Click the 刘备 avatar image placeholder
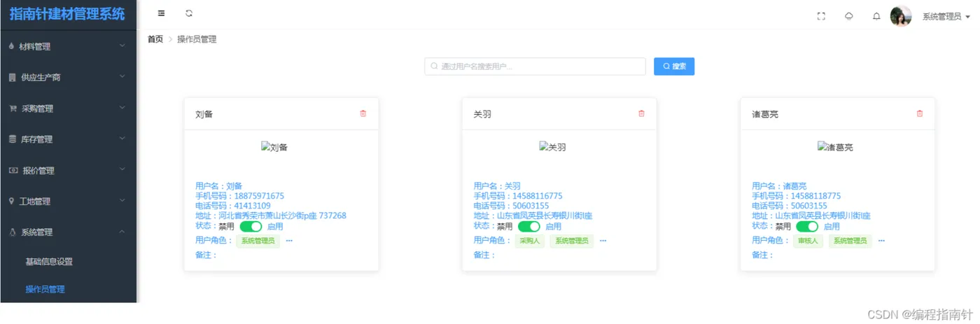980x324 pixels. [274, 147]
